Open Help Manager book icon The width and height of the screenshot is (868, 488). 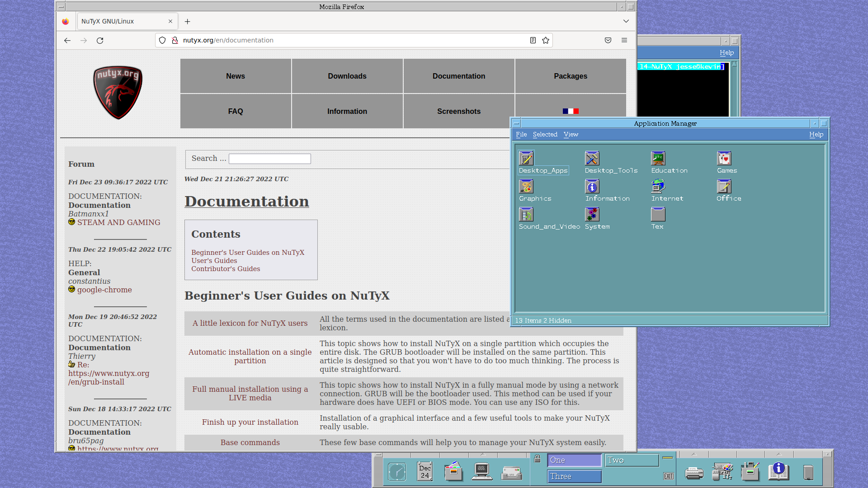click(x=778, y=471)
